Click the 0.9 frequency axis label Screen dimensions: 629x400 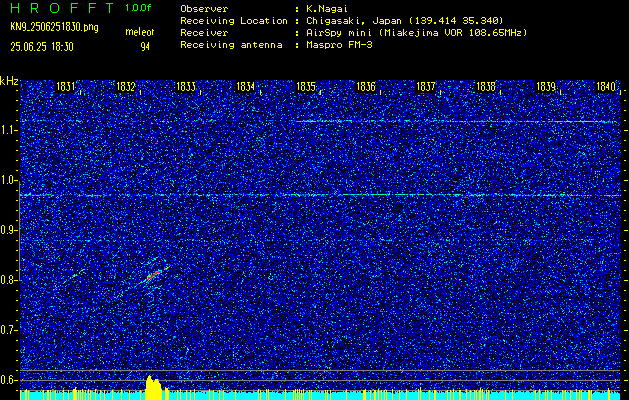(8, 230)
